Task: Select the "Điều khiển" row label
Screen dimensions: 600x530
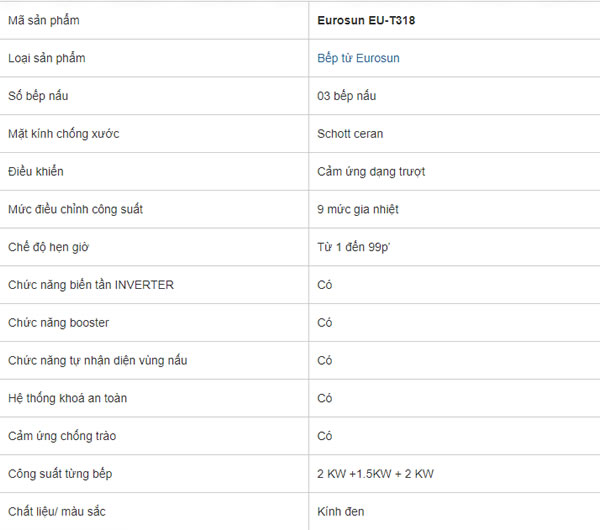Action: 35,172
